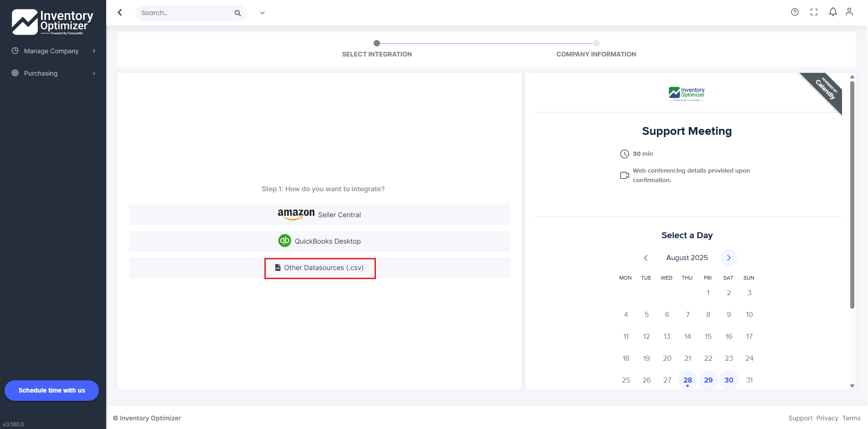Image resolution: width=868 pixels, height=429 pixels.
Task: Select August 30 in calendar
Action: (729, 380)
